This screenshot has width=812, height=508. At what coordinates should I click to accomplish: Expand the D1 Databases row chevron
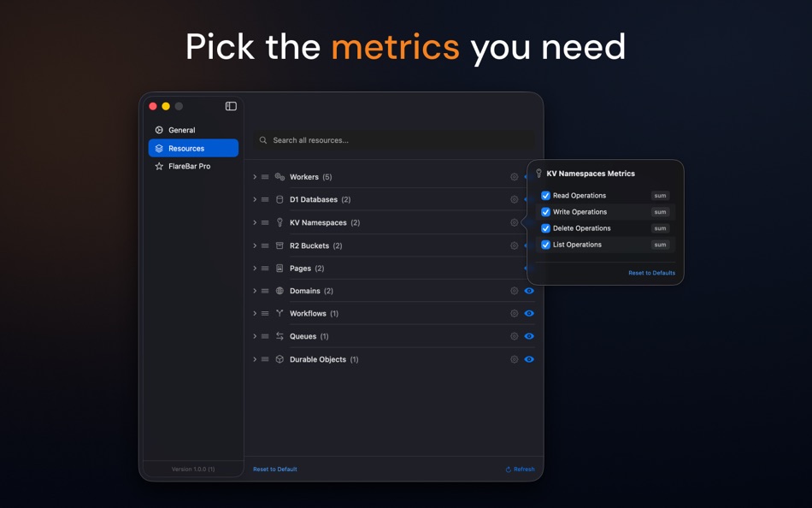255,199
